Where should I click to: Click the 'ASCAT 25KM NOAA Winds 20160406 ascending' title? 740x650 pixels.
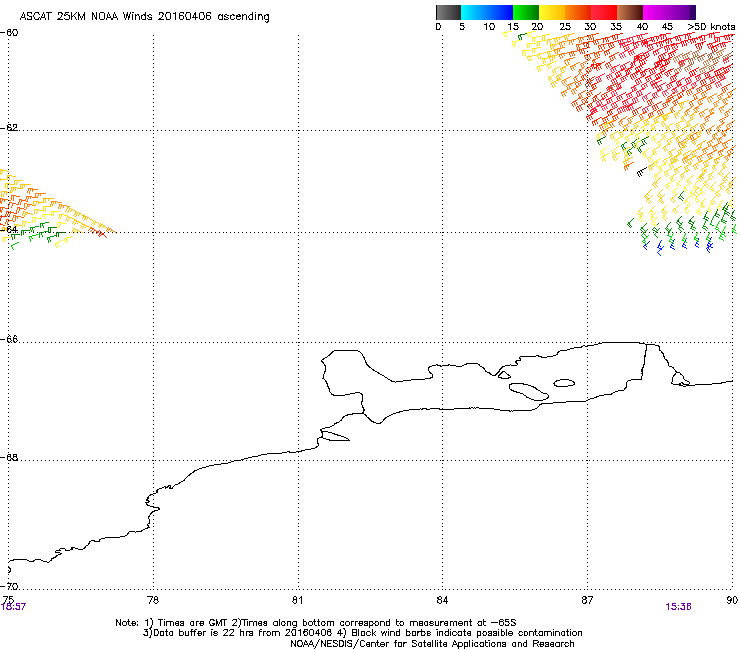pos(144,17)
